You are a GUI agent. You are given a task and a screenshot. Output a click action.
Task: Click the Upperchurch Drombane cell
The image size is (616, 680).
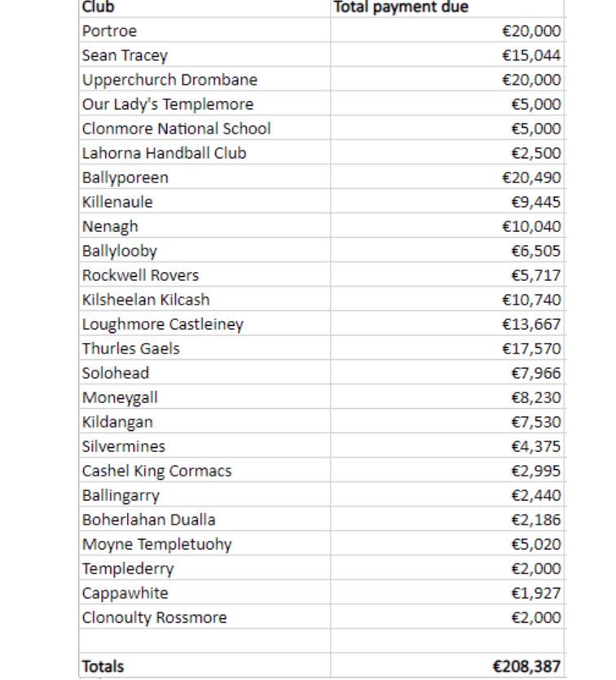pos(205,79)
